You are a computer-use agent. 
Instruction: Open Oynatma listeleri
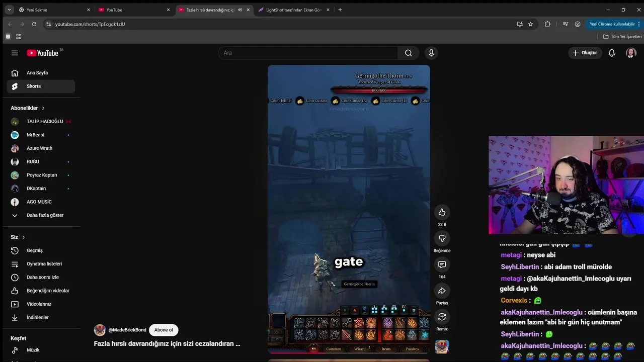tap(41, 264)
